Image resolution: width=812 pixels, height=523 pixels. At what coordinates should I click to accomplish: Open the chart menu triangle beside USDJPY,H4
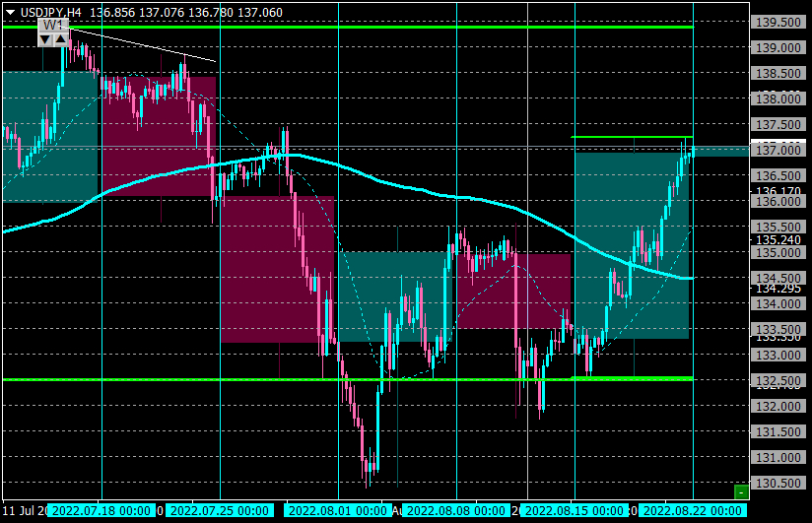(x=10, y=13)
